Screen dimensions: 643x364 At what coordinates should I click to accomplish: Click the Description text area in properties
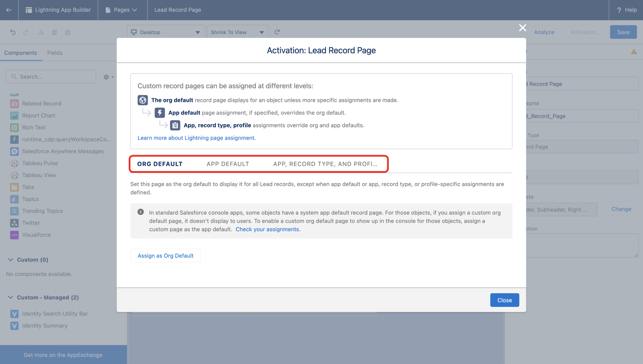pyautogui.click(x=582, y=245)
